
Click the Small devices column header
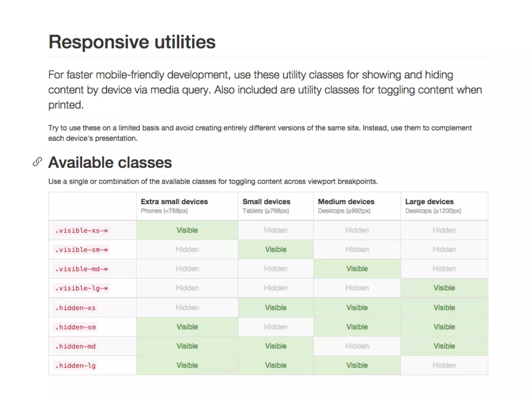pos(266,202)
